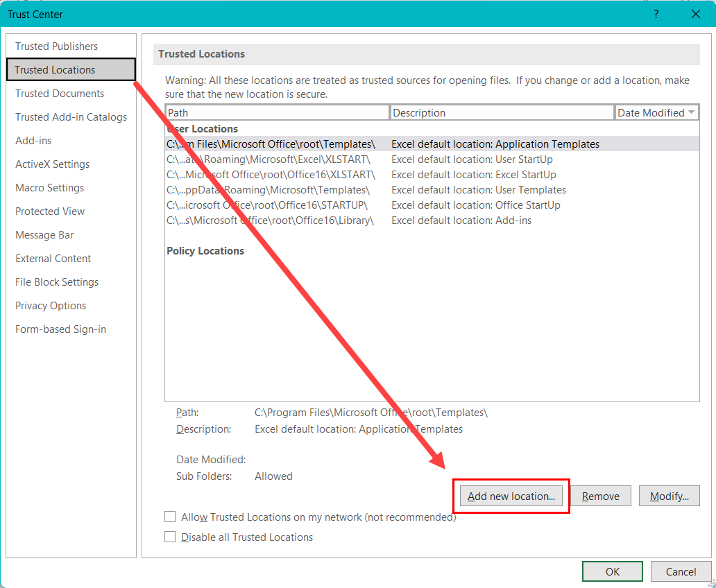Sort by the Path column header
716x588 pixels.
pyautogui.click(x=278, y=112)
